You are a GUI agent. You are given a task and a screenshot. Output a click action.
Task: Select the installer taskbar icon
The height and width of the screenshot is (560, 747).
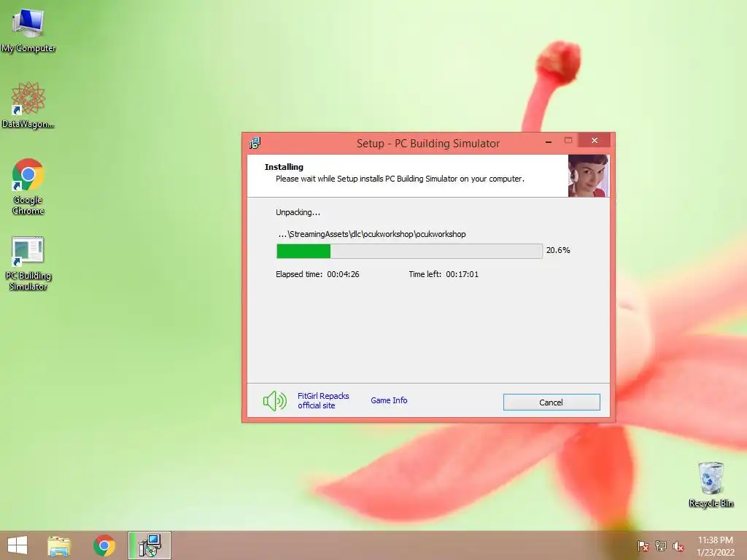[x=150, y=545]
